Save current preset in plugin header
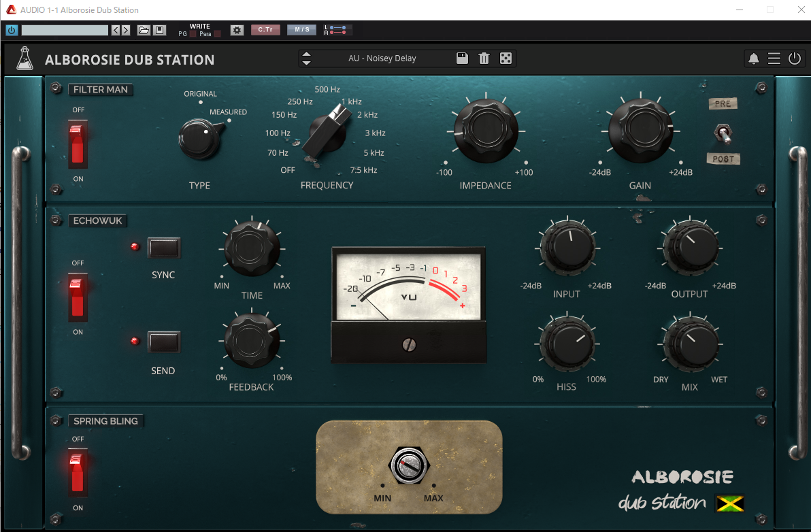811x532 pixels. click(462, 59)
